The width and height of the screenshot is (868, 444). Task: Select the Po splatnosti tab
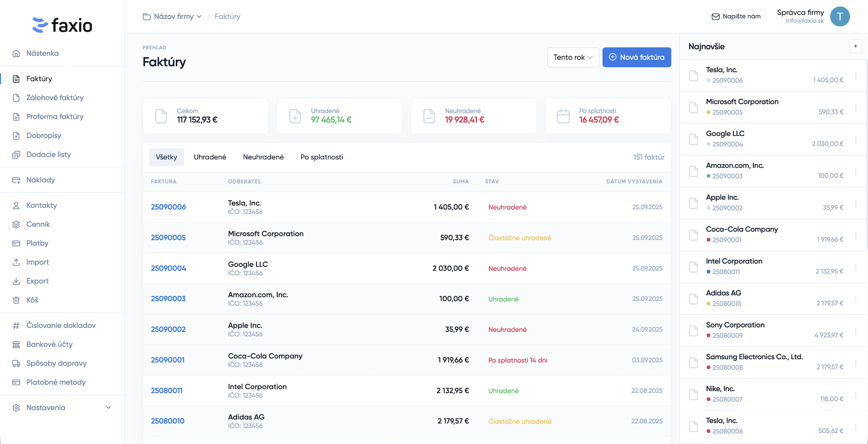(x=322, y=157)
